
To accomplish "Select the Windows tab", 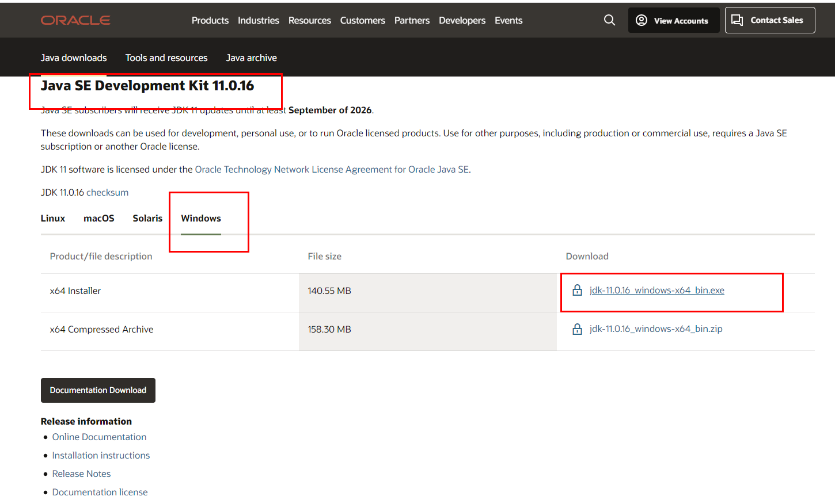I will pos(201,218).
